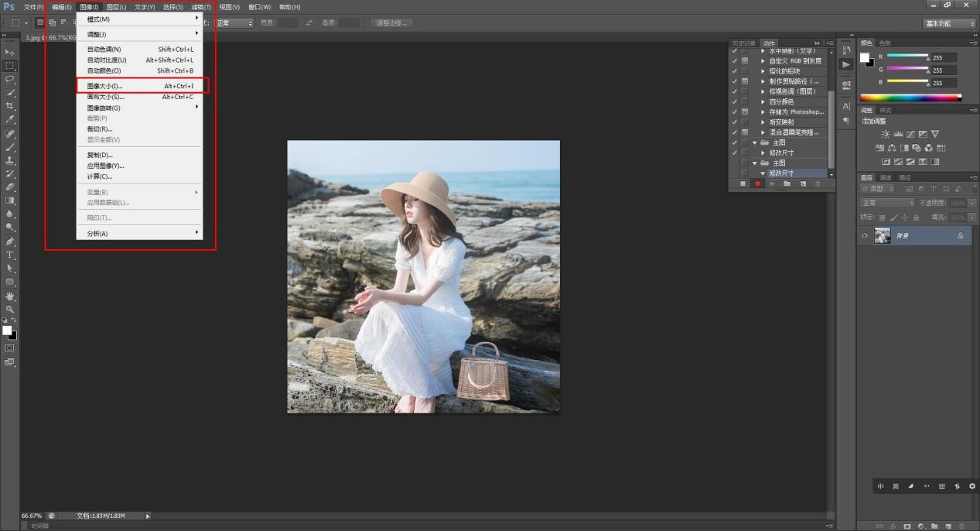Open the layer blend mode dropdown 正常

click(x=887, y=203)
